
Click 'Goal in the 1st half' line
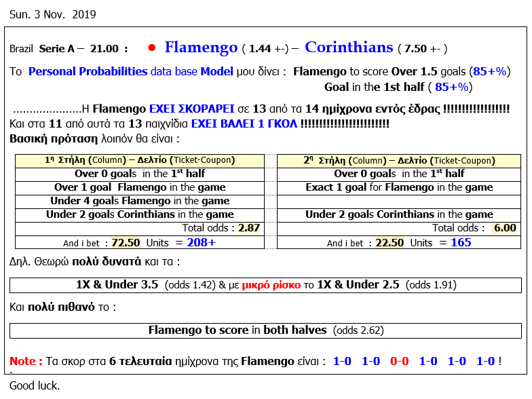coord(398,87)
